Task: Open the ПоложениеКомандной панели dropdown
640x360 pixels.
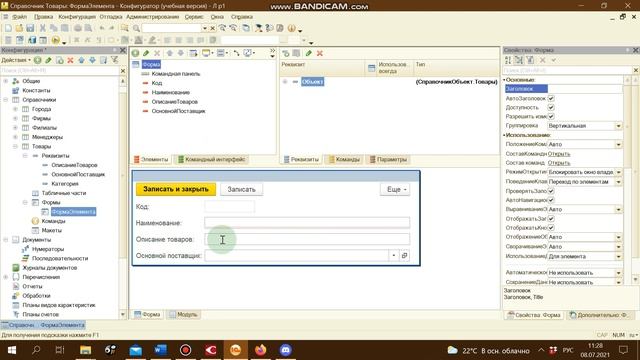Action: coord(619,144)
